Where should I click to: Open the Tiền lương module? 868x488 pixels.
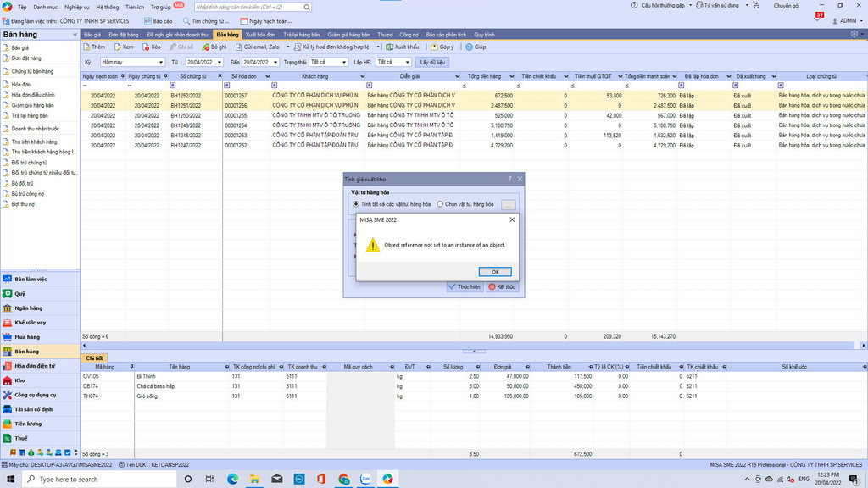pos(40,424)
